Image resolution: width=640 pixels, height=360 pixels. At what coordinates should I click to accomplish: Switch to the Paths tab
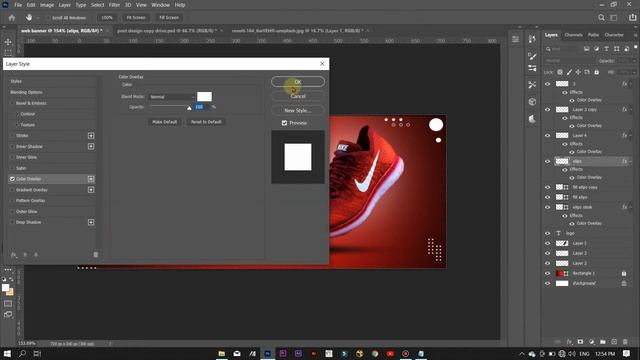tap(593, 35)
